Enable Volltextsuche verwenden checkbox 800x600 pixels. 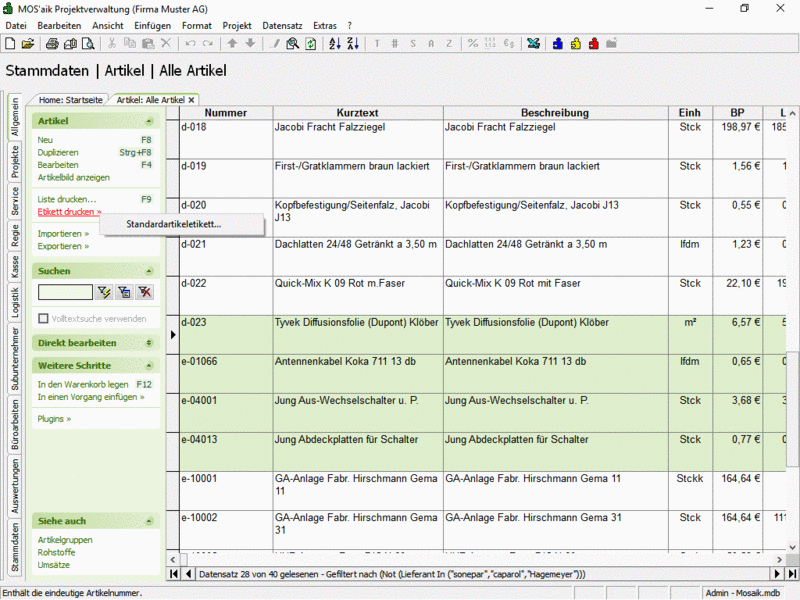click(43, 319)
